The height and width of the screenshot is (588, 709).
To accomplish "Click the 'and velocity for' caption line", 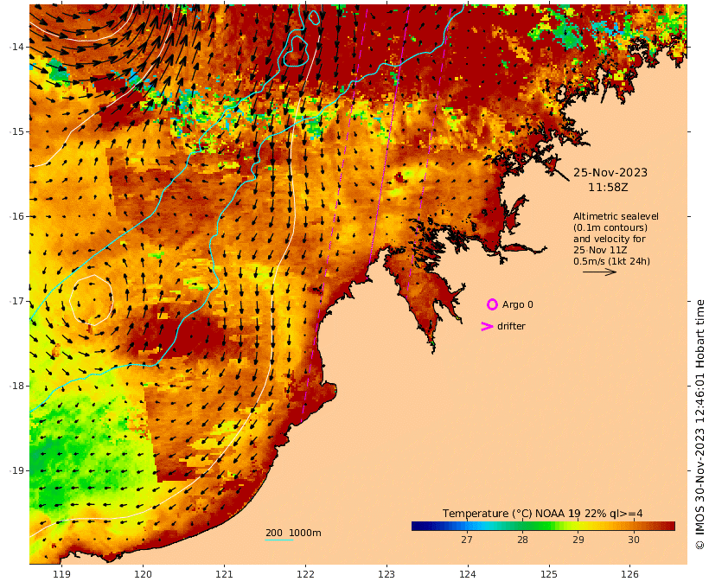I will [x=609, y=239].
